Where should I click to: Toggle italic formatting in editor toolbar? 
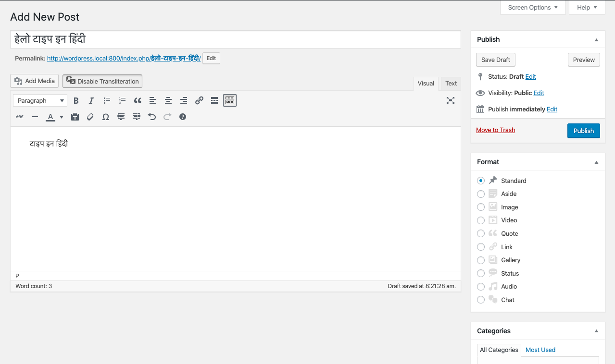(x=91, y=100)
